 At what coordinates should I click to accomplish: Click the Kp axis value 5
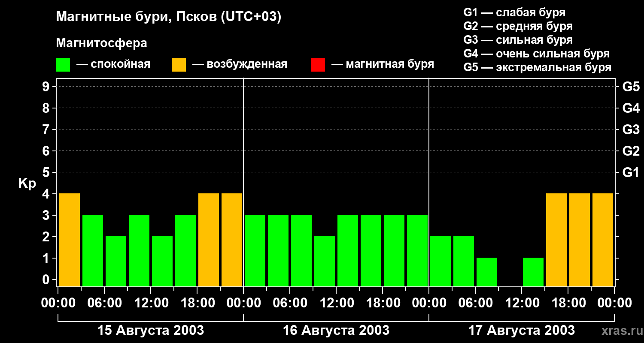(47, 172)
